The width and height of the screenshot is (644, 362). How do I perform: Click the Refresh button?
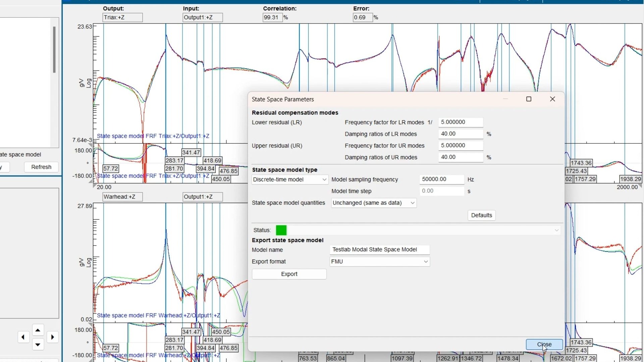pos(41,167)
